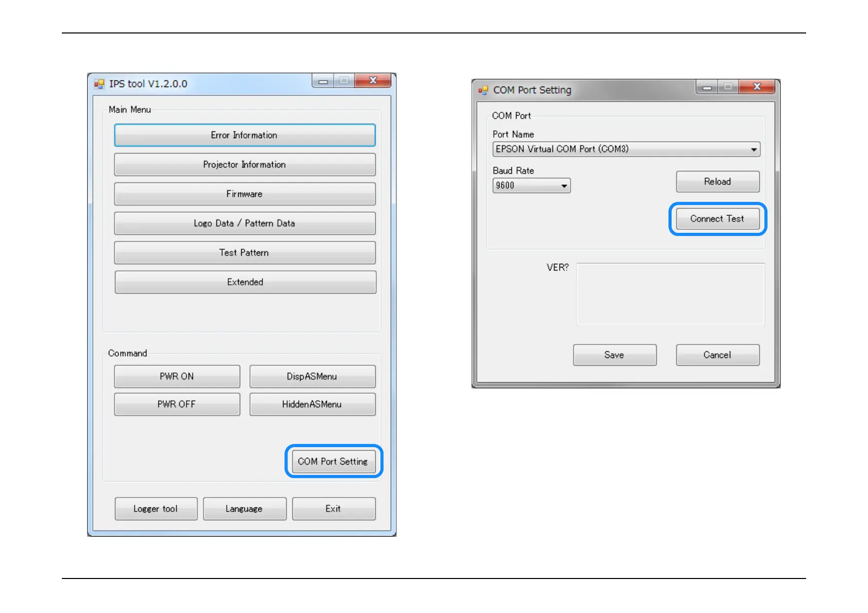Exit the IPS tool
The height and width of the screenshot is (613, 868).
(x=333, y=508)
